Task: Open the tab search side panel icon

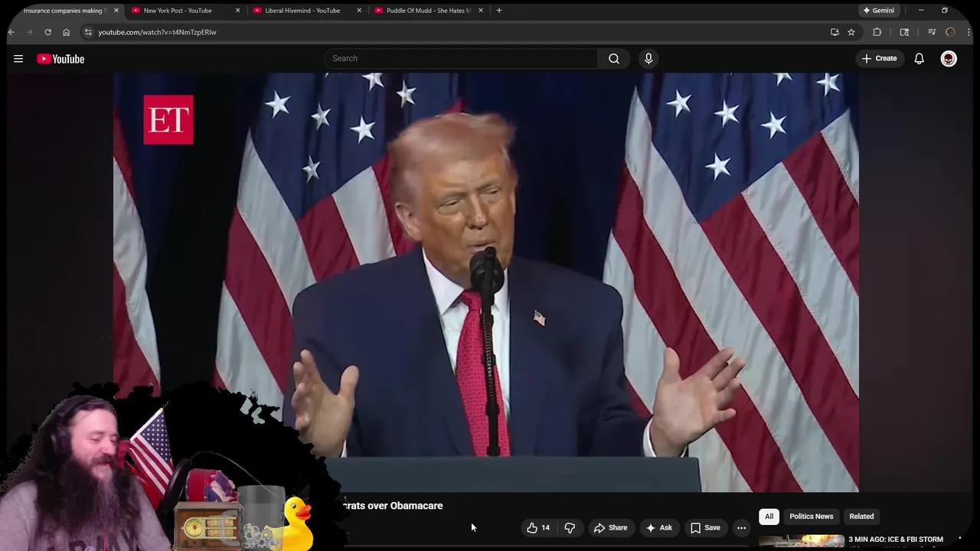Action: [x=904, y=32]
